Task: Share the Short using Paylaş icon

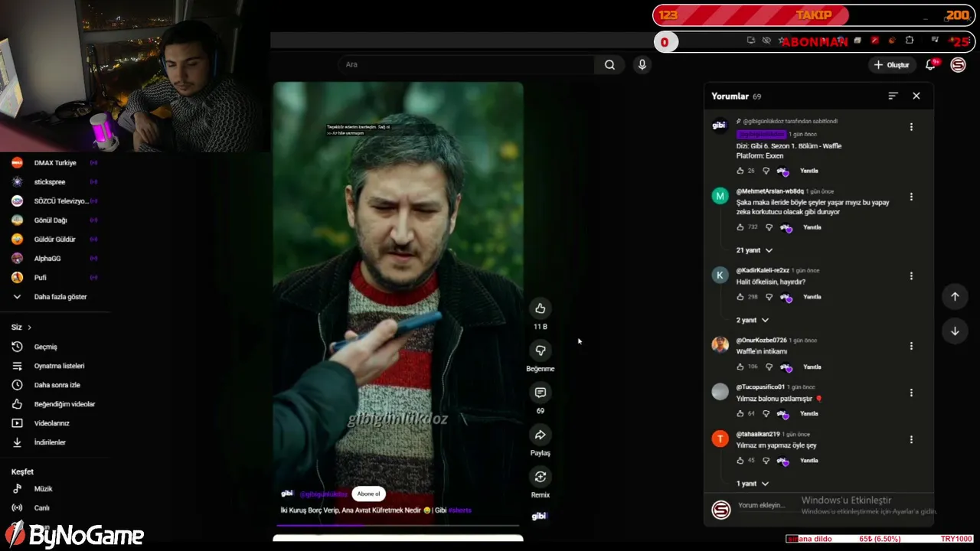Action: pyautogui.click(x=541, y=435)
